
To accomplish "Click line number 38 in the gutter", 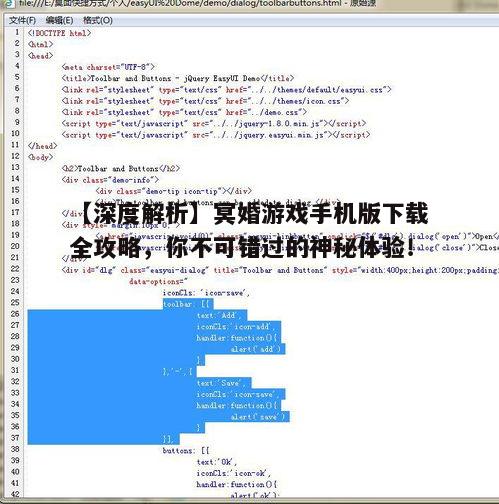I will point(15,449).
